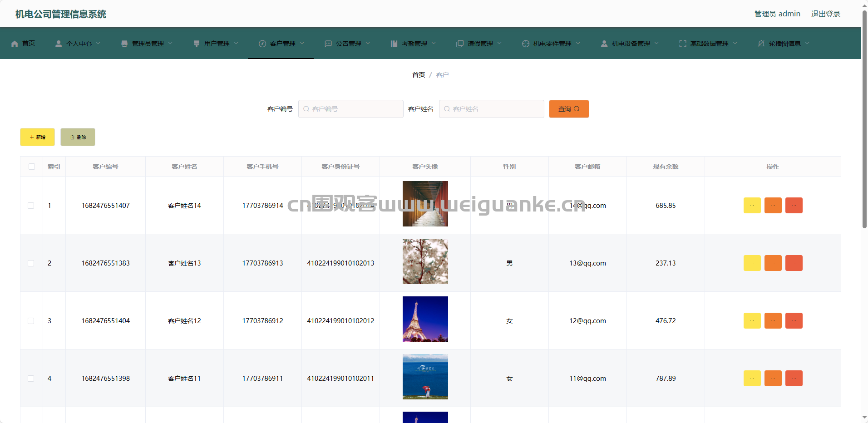This screenshot has width=868, height=423.
Task: Expand the 机电零件管理 dropdown arrow
Action: (x=578, y=43)
